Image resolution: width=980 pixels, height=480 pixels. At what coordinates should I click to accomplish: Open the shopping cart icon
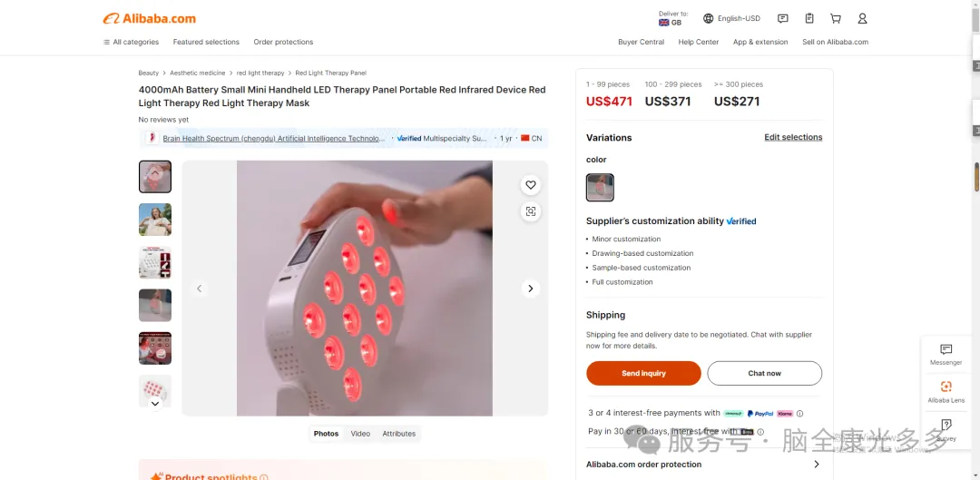pos(835,19)
